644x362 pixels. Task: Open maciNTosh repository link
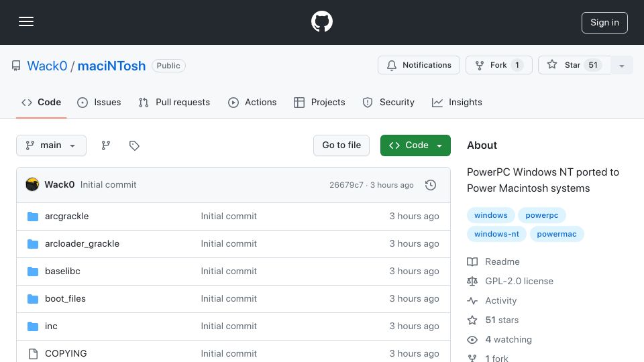(111, 66)
